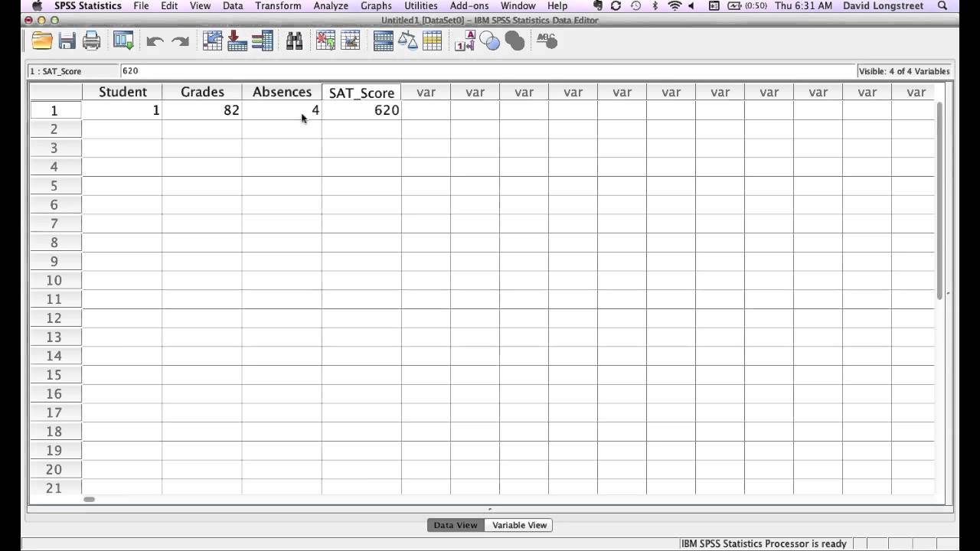Select row 1 header
Screen dimensions: 980x551
[x=54, y=110]
